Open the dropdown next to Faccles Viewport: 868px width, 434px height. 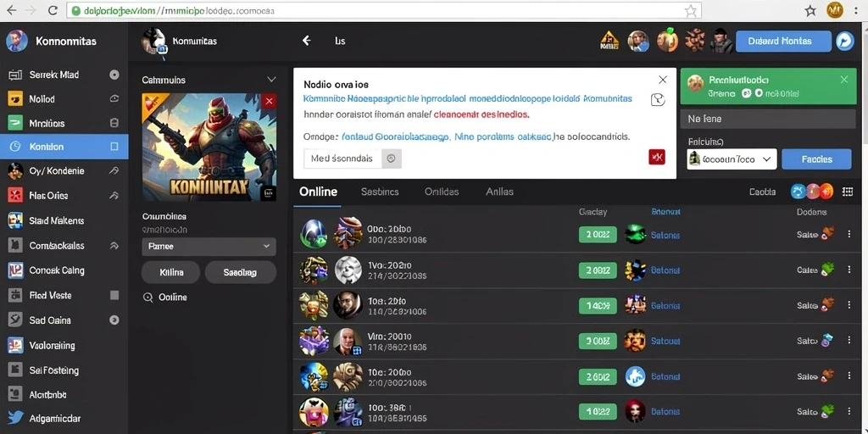(x=732, y=159)
